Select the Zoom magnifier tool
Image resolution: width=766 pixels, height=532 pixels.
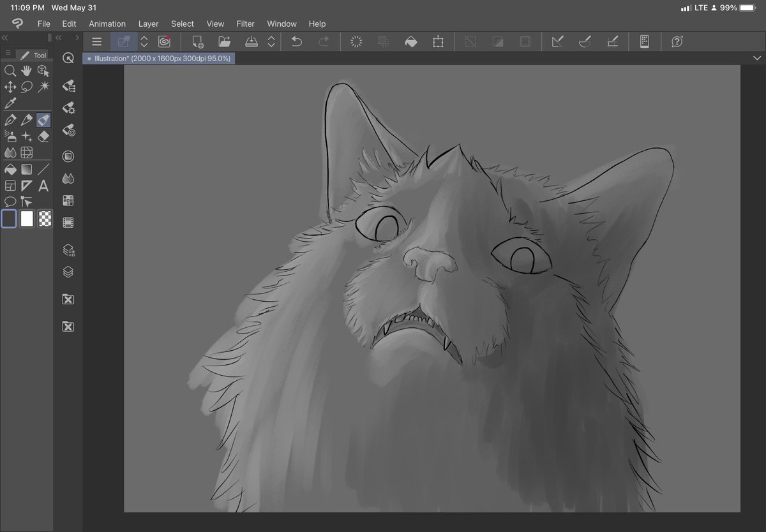tap(10, 71)
